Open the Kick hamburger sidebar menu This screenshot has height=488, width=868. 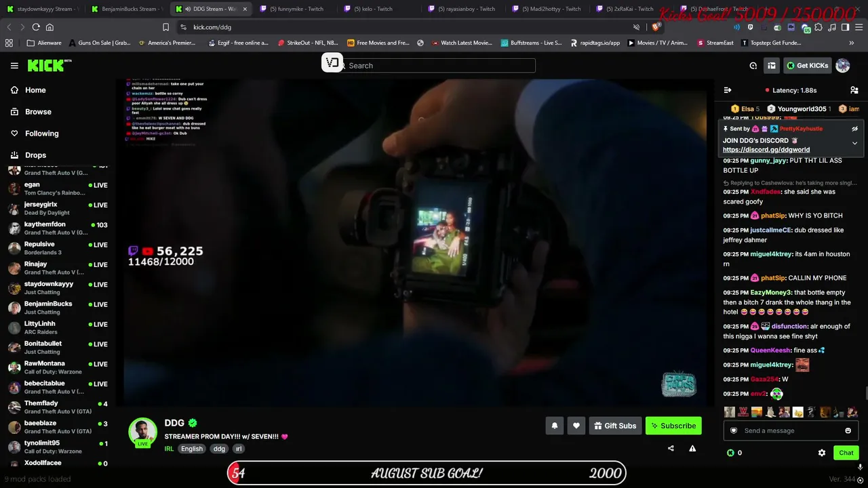(14, 66)
